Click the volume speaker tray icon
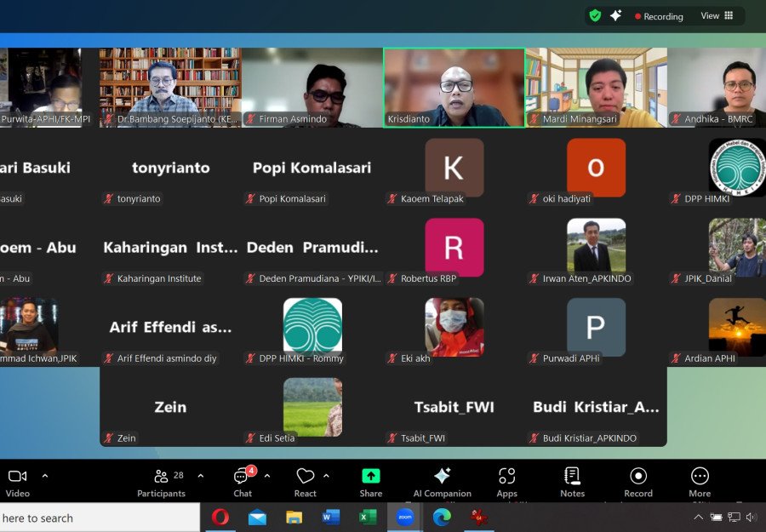The image size is (766, 532). [x=752, y=517]
